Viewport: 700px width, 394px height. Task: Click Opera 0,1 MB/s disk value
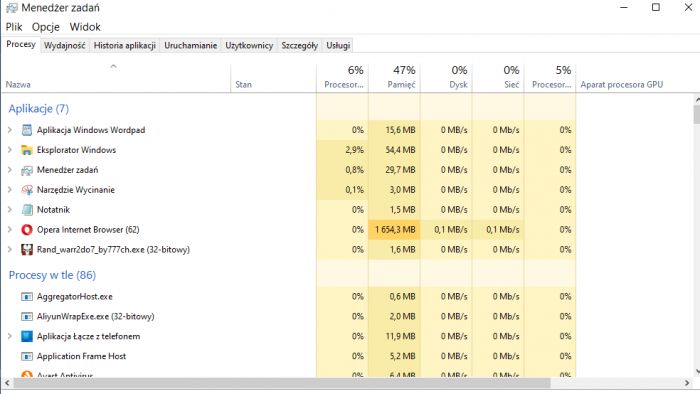pyautogui.click(x=451, y=229)
